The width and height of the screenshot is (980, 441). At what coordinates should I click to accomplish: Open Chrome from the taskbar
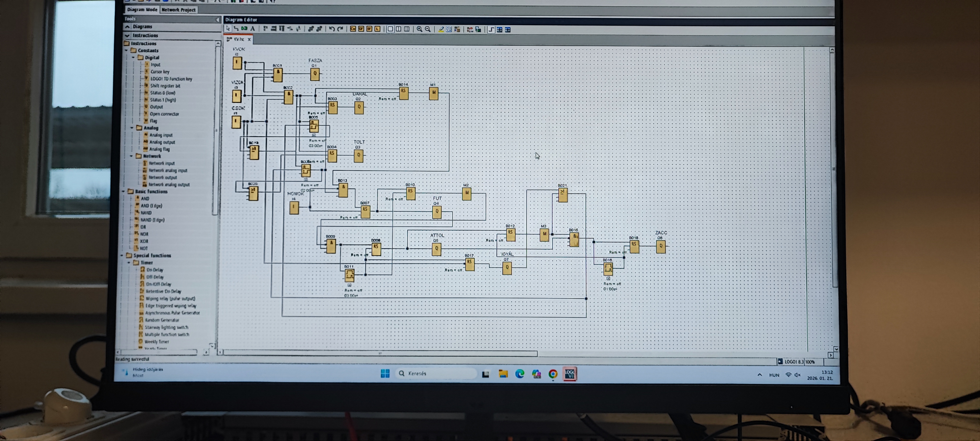(x=553, y=374)
